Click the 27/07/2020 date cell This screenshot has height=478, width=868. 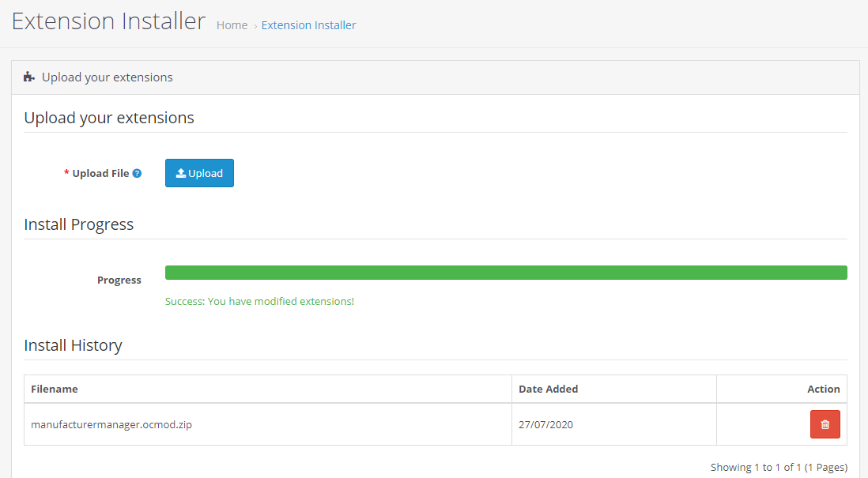(614, 424)
